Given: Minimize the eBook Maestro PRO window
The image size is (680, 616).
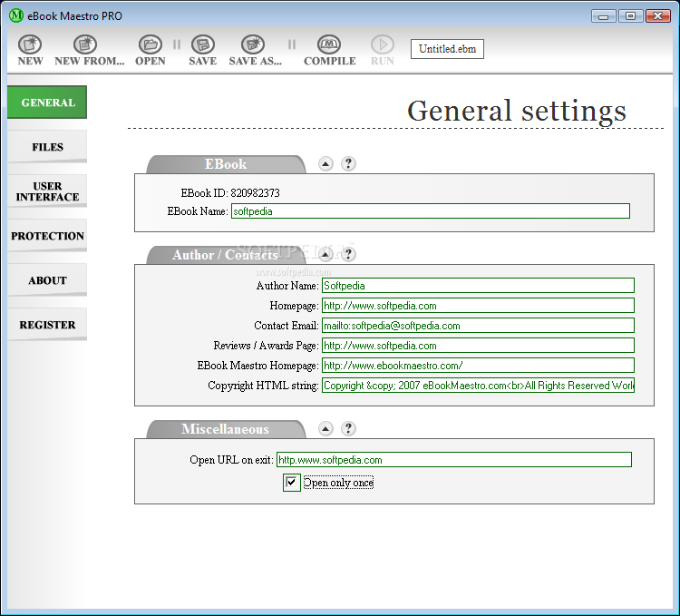Looking at the screenshot, I should 603,16.
